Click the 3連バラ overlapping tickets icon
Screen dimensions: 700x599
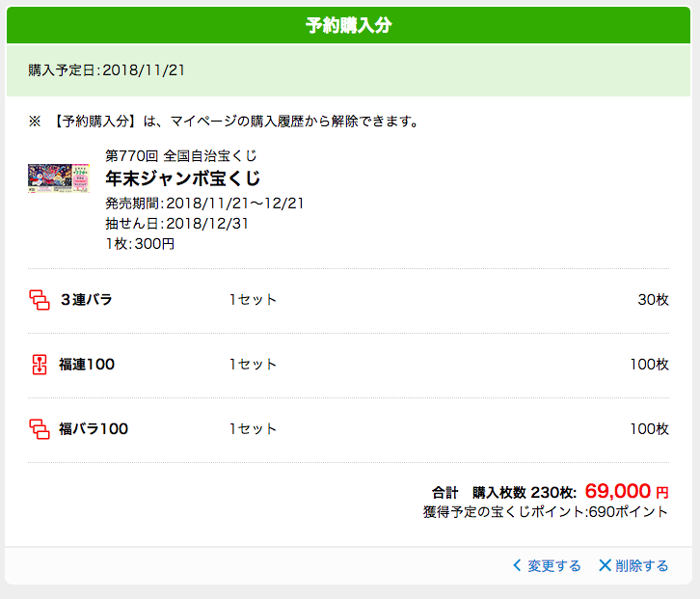point(40,300)
